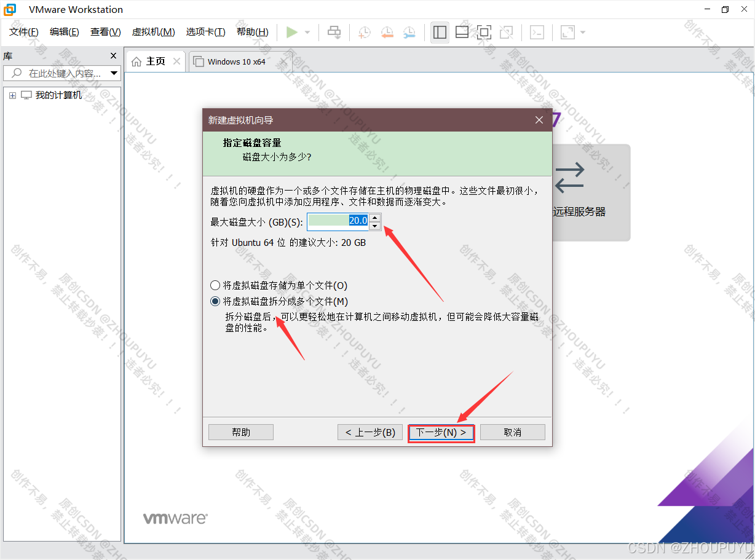The image size is (755, 560).
Task: Click the console view icon
Action: coord(537,32)
